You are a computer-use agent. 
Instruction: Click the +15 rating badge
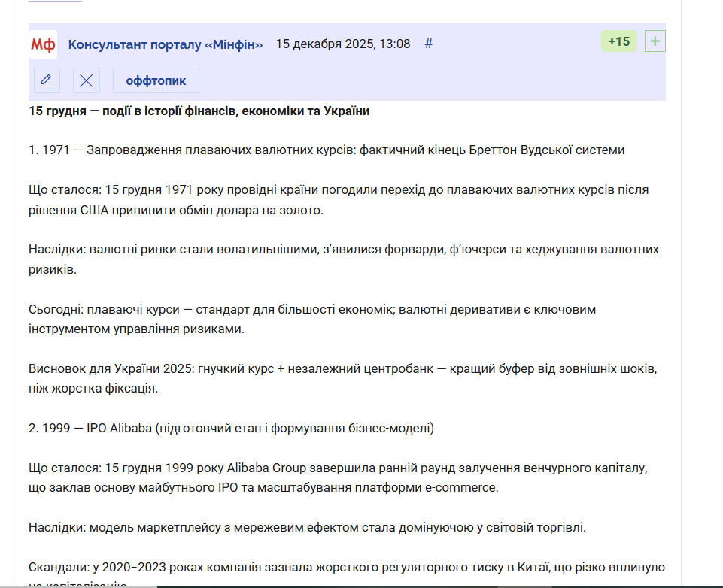618,41
